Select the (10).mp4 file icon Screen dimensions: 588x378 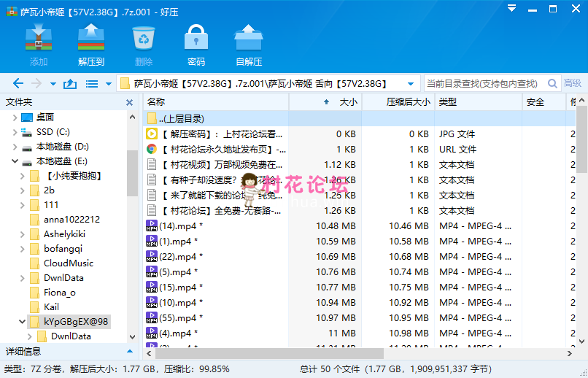click(152, 302)
